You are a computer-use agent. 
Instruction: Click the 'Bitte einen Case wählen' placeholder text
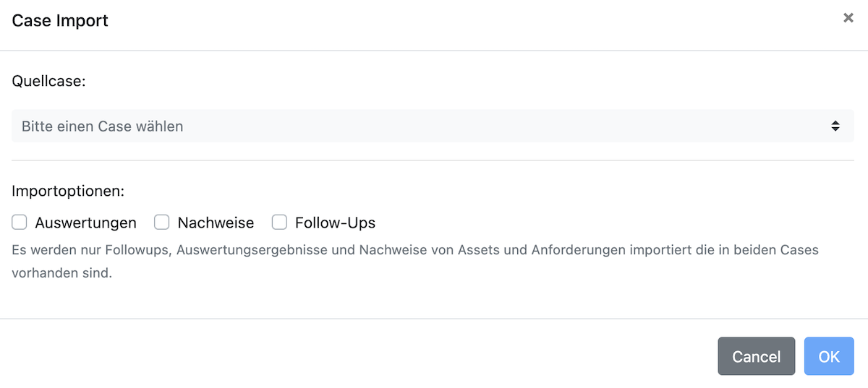[102, 126]
